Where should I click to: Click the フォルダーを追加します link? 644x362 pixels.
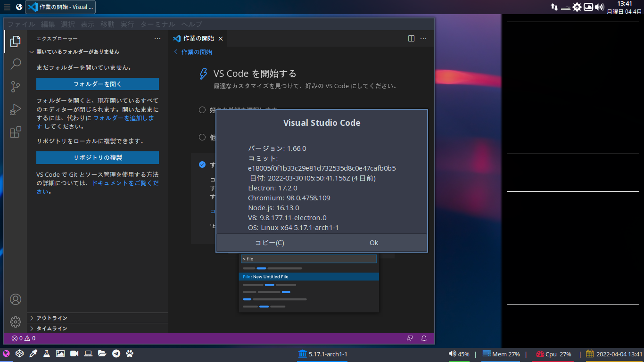[124, 118]
